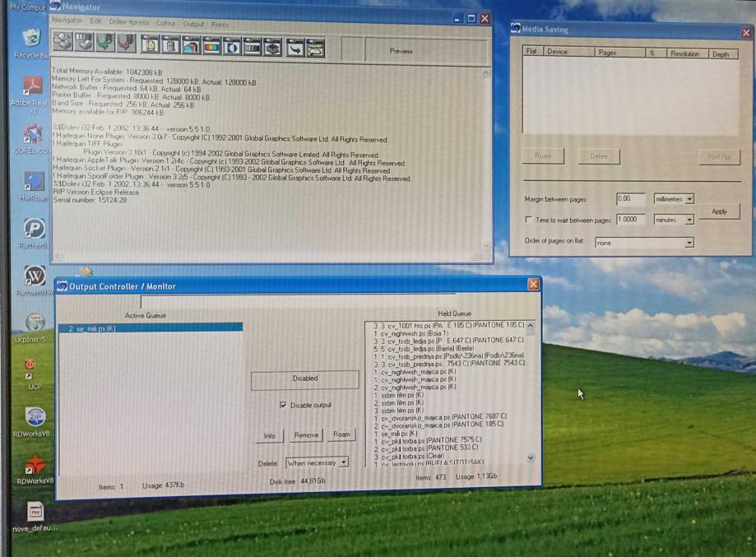This screenshot has height=557, width=756.
Task: Click the film strip media toolbar icon
Action: pos(252,47)
